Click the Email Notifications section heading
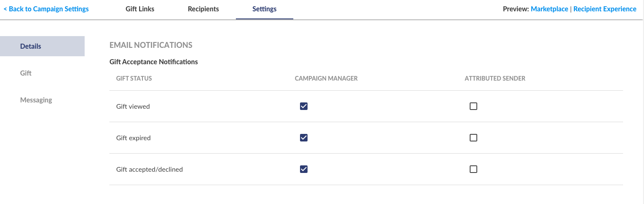The height and width of the screenshot is (204, 644). pyautogui.click(x=151, y=45)
